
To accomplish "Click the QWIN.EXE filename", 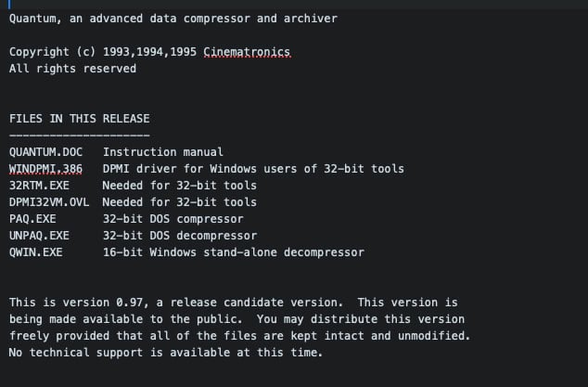I will [x=35, y=252].
